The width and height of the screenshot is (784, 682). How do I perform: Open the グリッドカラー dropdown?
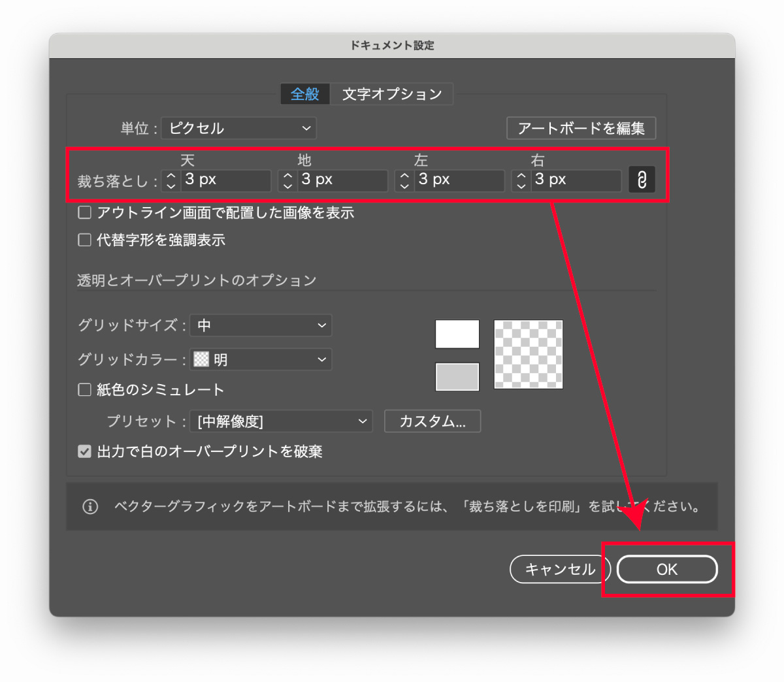[261, 359]
